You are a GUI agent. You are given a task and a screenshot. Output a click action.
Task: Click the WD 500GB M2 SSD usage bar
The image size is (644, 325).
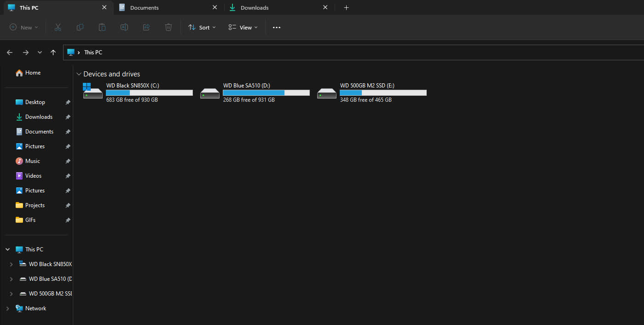pos(383,93)
